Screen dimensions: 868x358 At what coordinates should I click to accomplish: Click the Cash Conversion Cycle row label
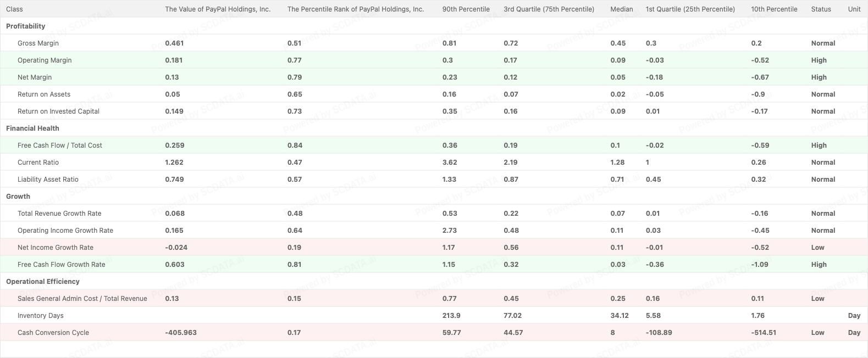click(x=53, y=333)
